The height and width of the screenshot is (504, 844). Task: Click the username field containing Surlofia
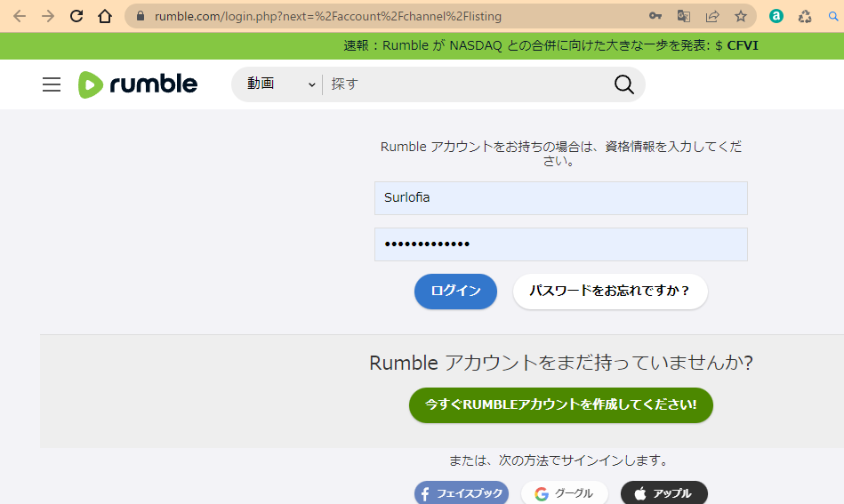tap(561, 198)
